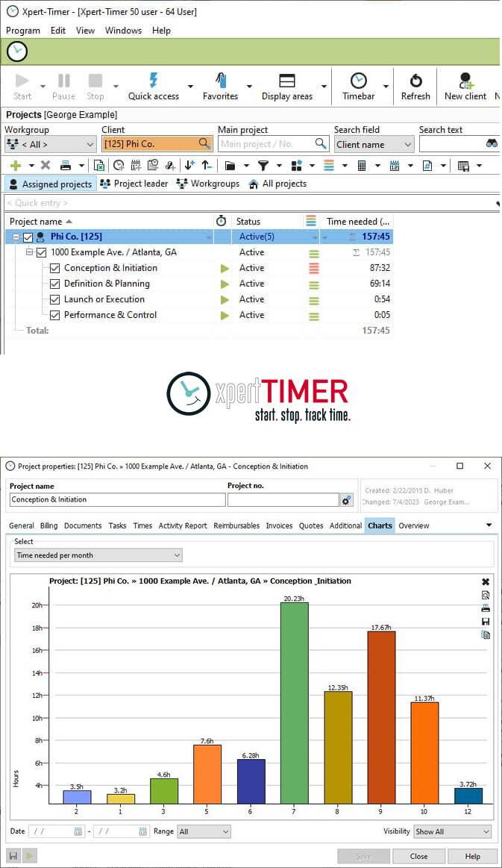Click chart print preview magnifier icon
Image resolution: width=502 pixels, height=868 pixels.
[486, 595]
